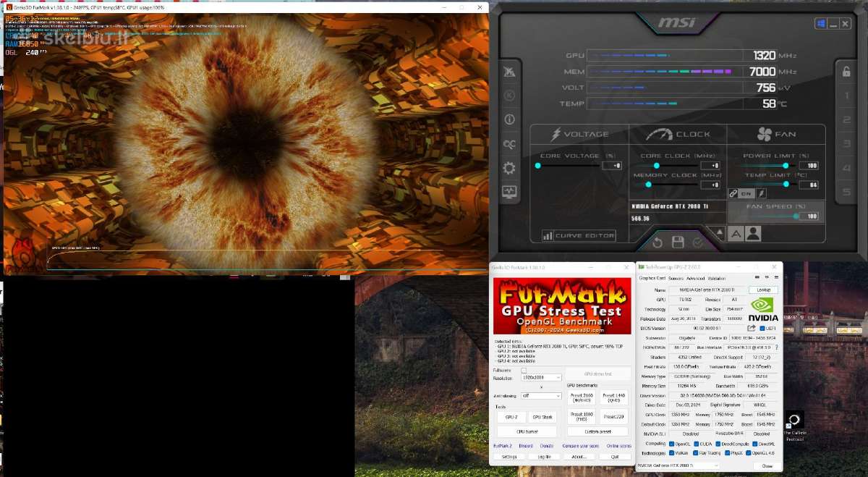Image resolution: width=868 pixels, height=477 pixels.
Task: Click the Core Clock value field
Action: (710, 165)
